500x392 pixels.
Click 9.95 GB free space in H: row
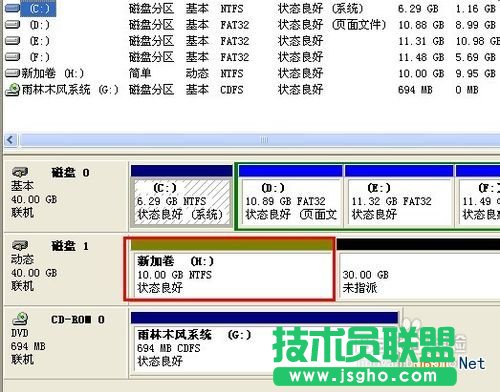[476, 73]
